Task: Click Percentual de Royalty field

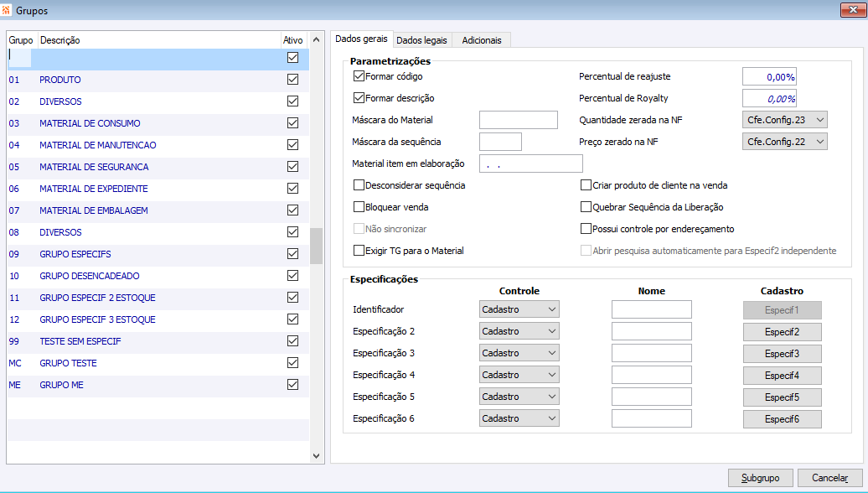Action: pyautogui.click(x=769, y=98)
